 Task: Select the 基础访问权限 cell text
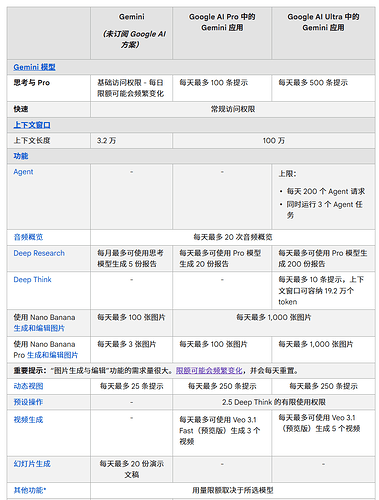click(131, 88)
